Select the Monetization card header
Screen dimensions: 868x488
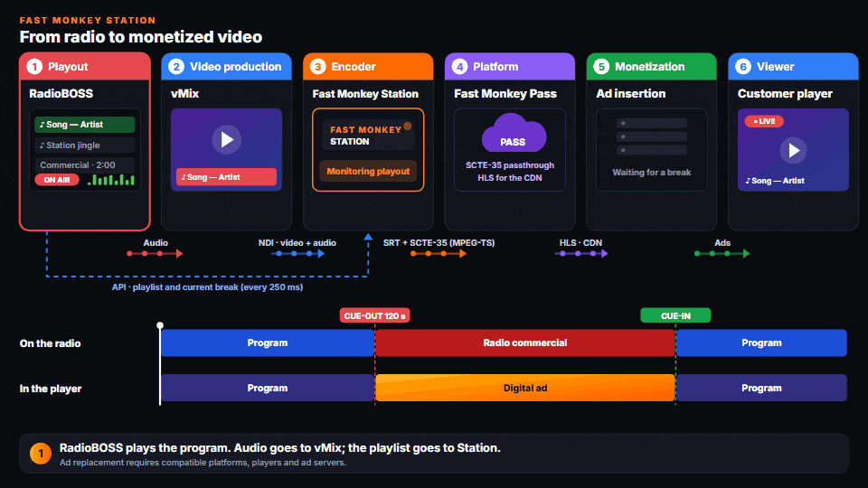(652, 66)
